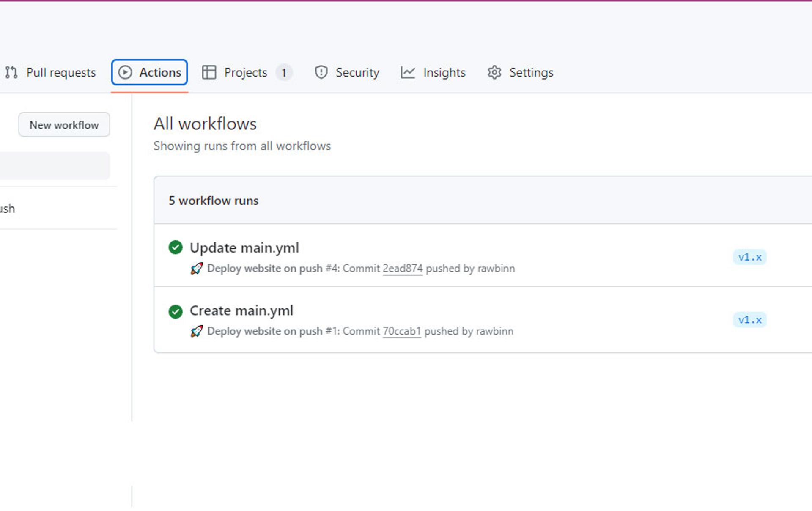812x511 pixels.
Task: Click the Settings gear icon
Action: pos(494,72)
